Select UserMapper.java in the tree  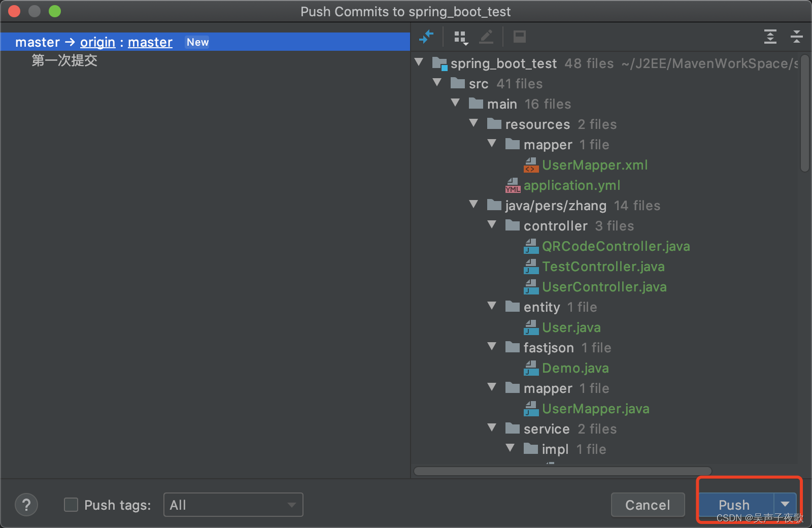[x=596, y=409]
